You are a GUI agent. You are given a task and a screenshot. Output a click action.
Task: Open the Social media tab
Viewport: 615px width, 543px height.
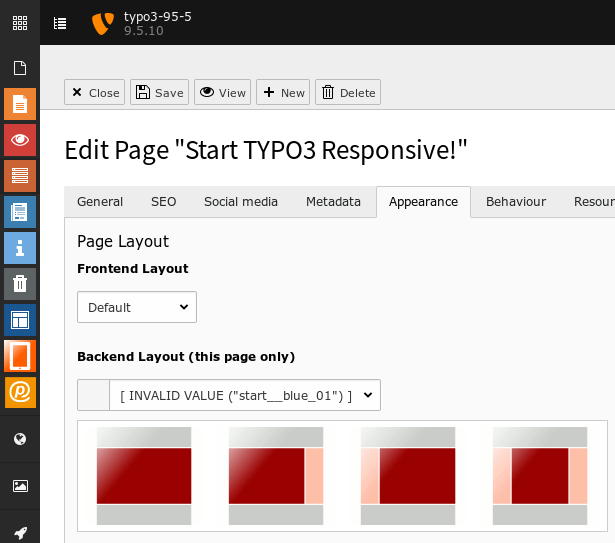tap(241, 202)
